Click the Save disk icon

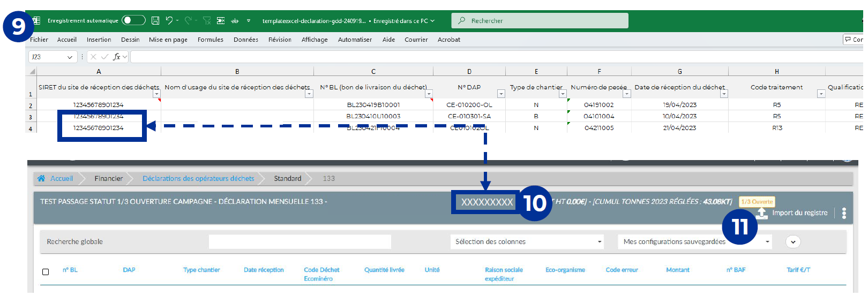155,20
